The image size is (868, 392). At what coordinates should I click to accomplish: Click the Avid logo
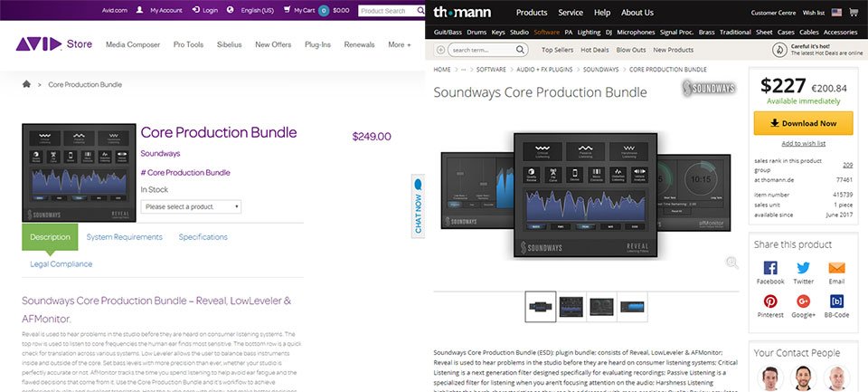pos(38,44)
